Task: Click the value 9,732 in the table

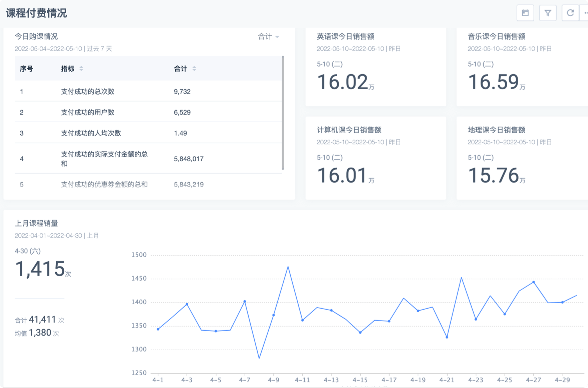Action: (x=182, y=92)
